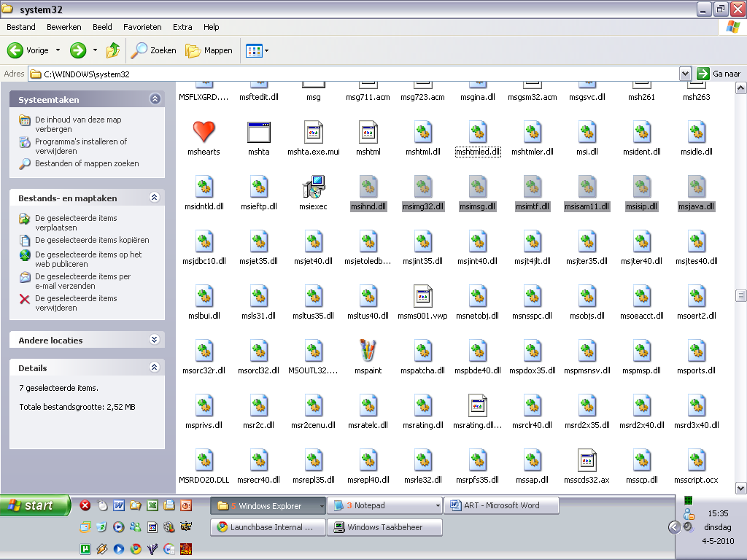This screenshot has height=560, width=747.
Task: Select the msiexec installer icon
Action: click(313, 187)
